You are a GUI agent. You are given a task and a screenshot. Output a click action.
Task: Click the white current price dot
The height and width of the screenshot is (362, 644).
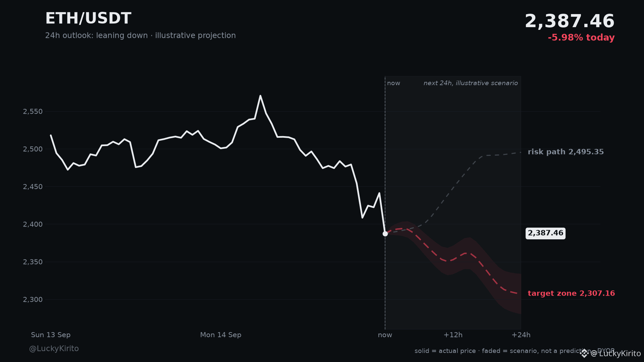pos(385,234)
